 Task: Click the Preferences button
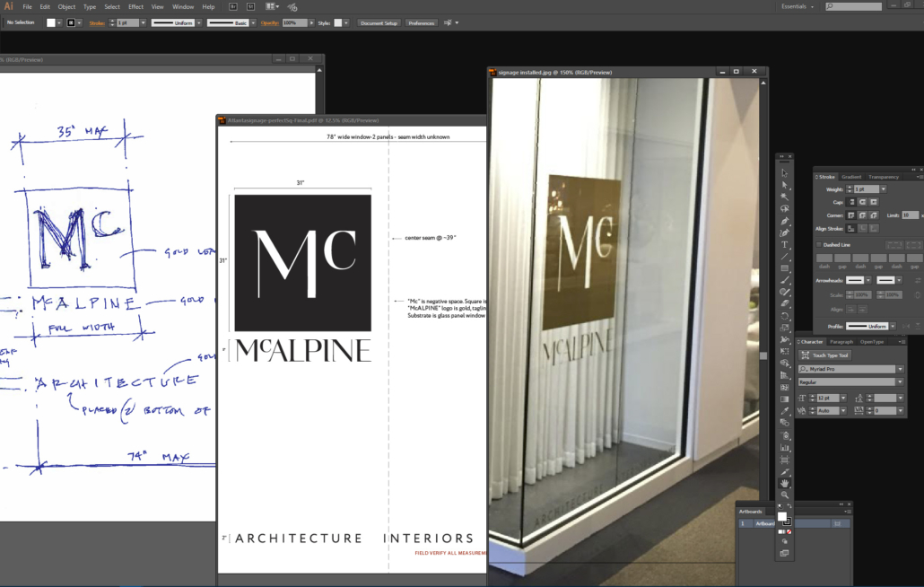tap(422, 23)
